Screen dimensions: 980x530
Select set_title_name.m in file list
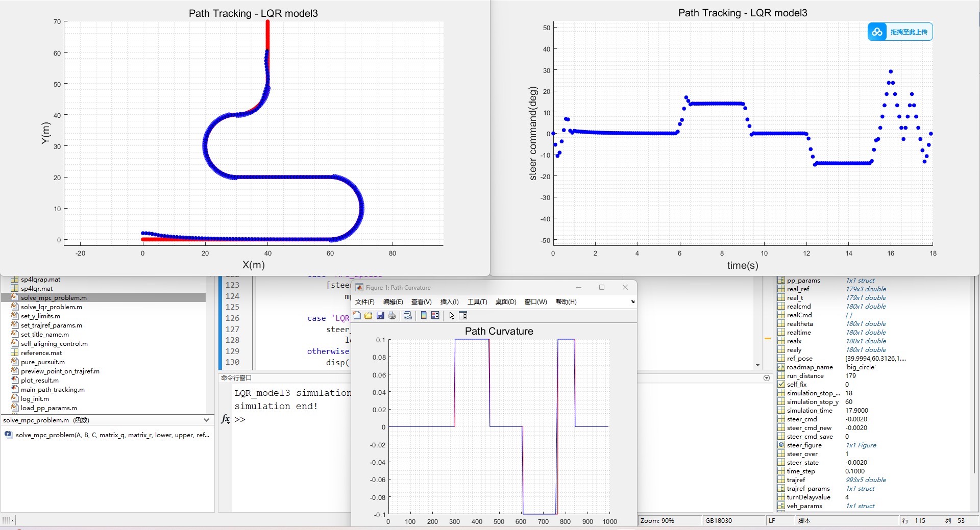[x=45, y=335]
